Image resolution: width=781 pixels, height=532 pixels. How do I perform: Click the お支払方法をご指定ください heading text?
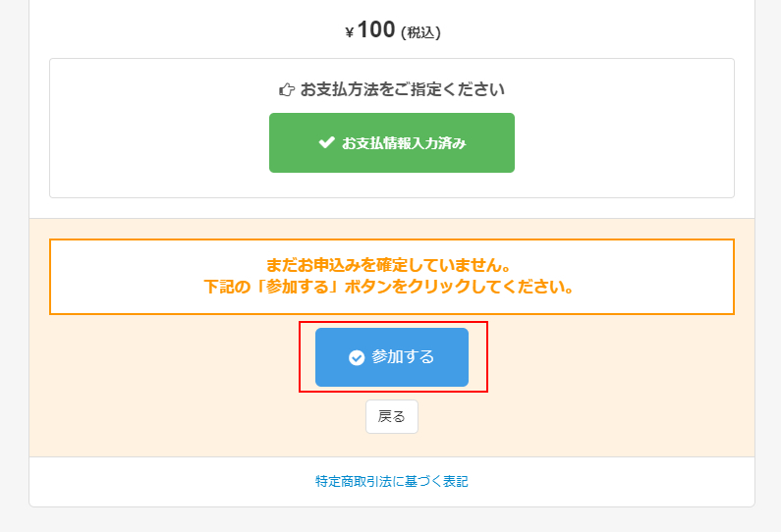[402, 90]
